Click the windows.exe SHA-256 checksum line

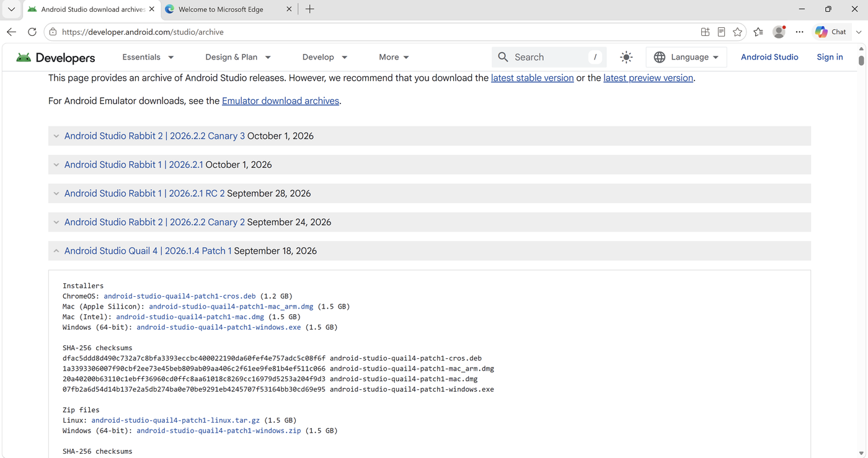click(x=278, y=389)
